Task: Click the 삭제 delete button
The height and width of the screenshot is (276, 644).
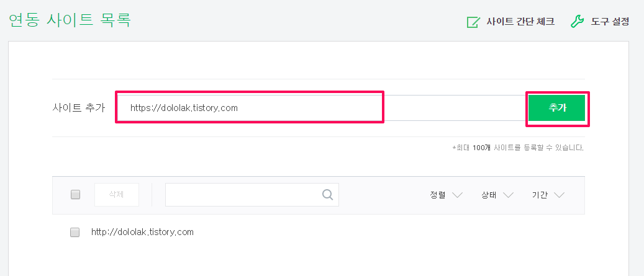Action: click(117, 194)
